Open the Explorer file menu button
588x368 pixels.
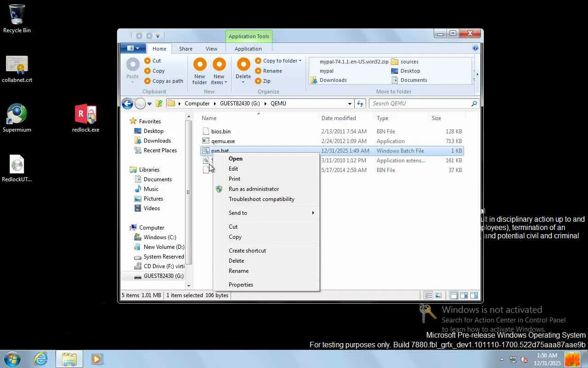click(133, 48)
